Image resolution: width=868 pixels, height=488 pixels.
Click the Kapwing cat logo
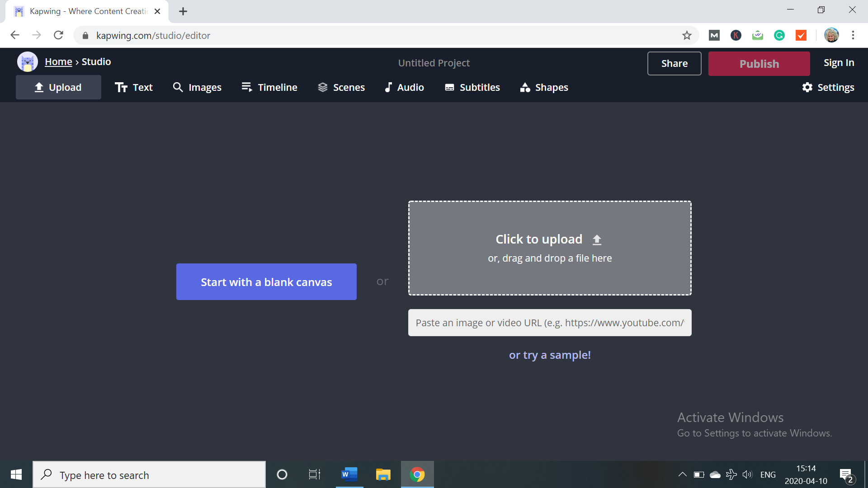(x=27, y=62)
